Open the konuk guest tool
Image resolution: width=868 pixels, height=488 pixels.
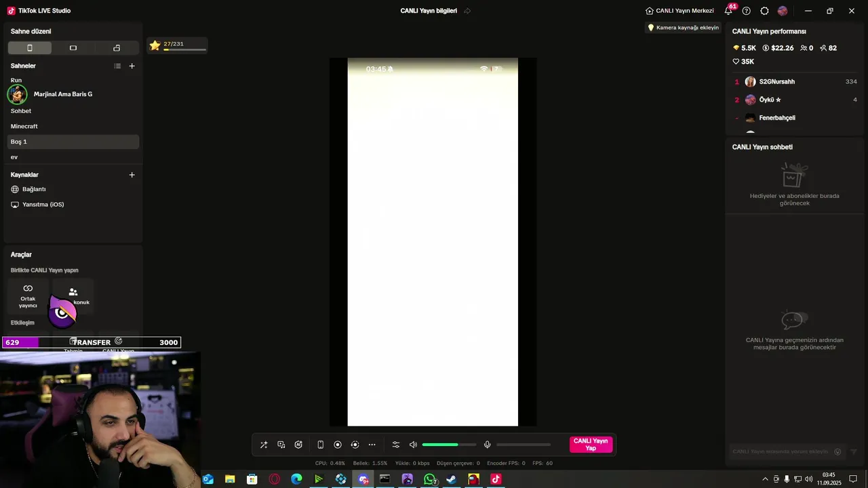[73, 296]
